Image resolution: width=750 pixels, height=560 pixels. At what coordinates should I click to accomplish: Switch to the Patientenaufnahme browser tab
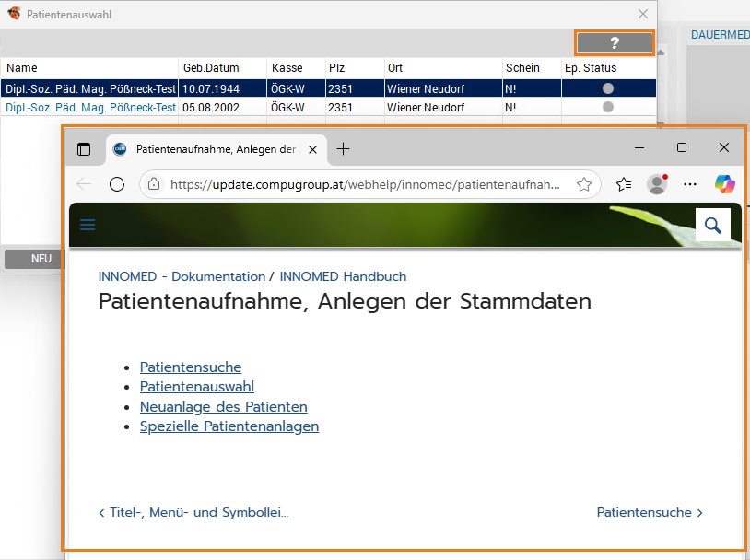click(x=217, y=150)
